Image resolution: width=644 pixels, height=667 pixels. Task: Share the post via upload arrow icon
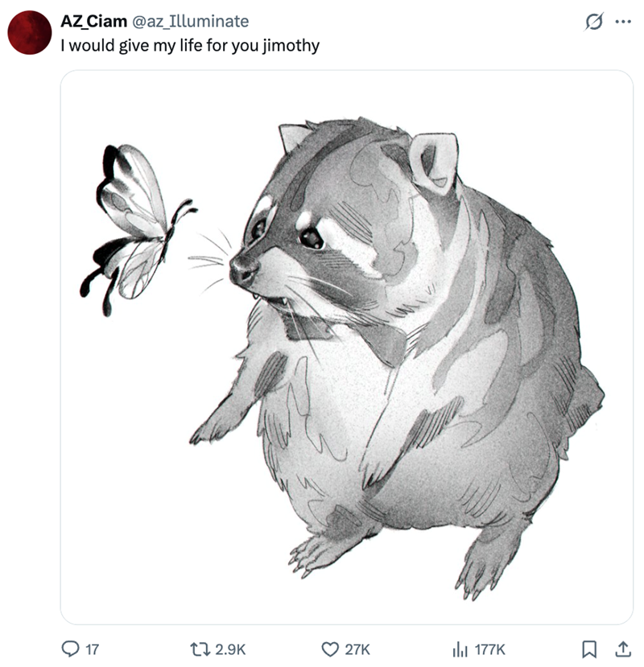click(x=623, y=649)
